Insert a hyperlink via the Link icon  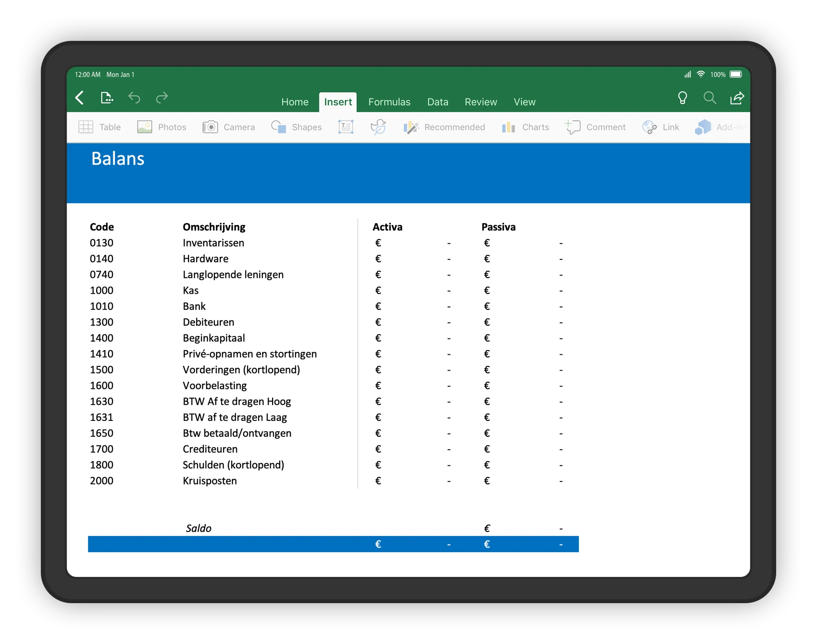coord(650,127)
